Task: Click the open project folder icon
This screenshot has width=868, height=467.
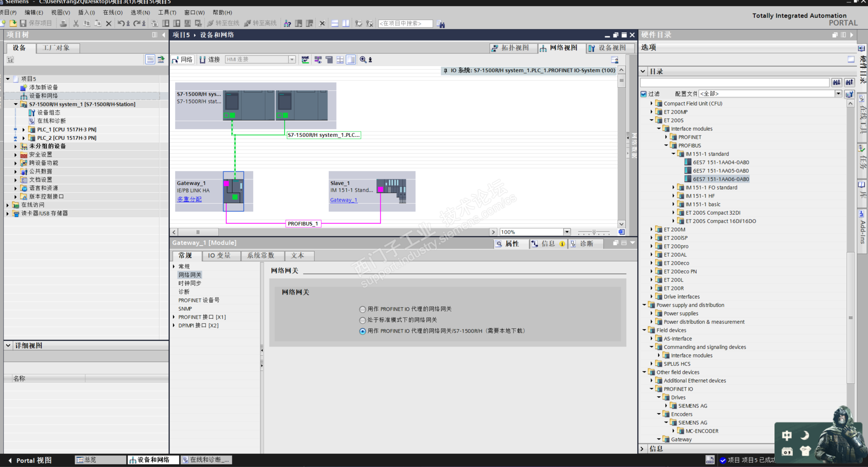Action: [13, 23]
